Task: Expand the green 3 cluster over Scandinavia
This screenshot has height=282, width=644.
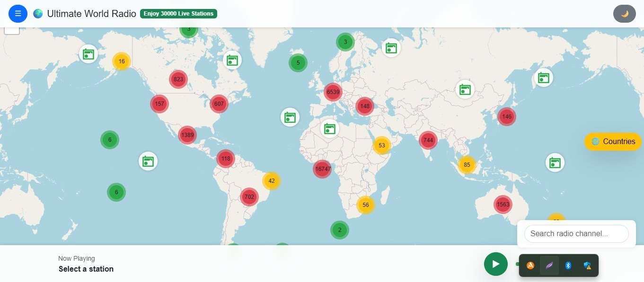Action: pos(345,42)
